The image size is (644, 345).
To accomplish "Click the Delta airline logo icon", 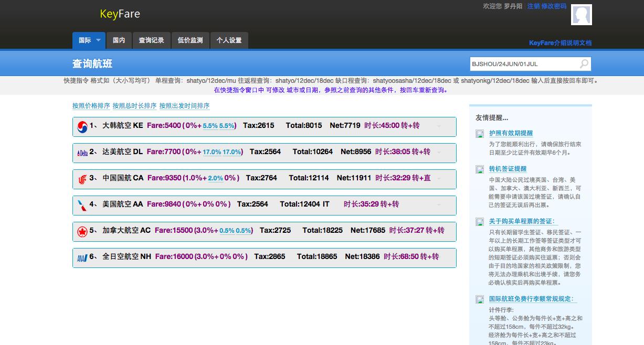I will tap(82, 153).
